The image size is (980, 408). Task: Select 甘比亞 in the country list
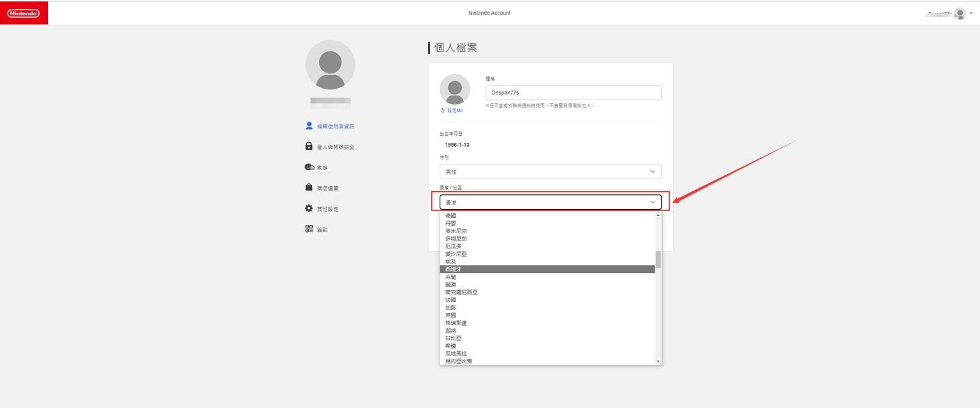pos(547,338)
